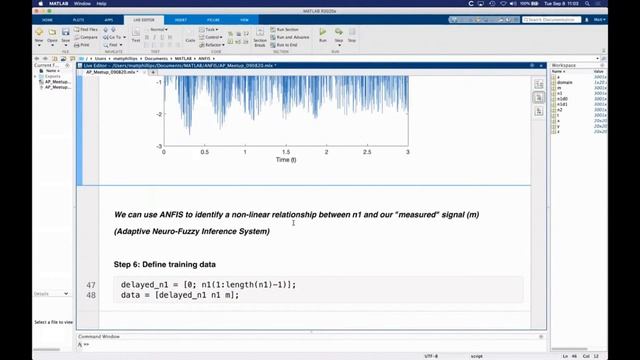This screenshot has height=360, width=640.
Task: Open the Help menu
Action: 101,3
